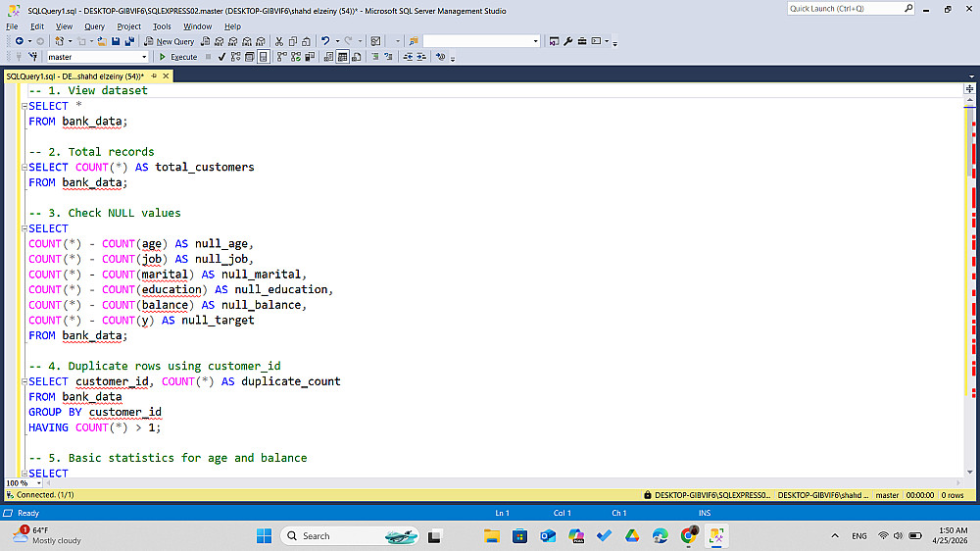This screenshot has width=980, height=551.
Task: Click the vertical scrollbar down arrow
Action: [x=970, y=473]
